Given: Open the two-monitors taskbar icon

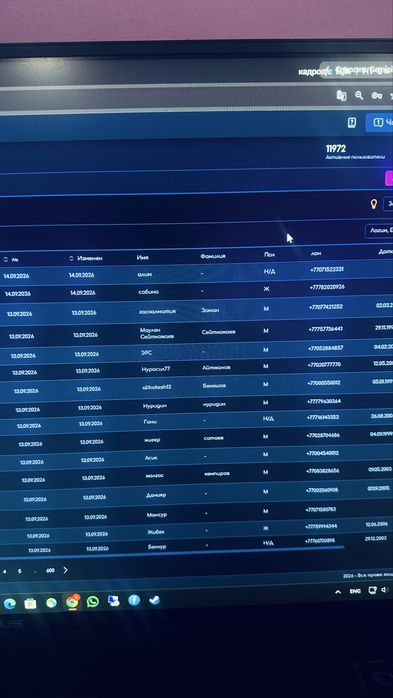Looking at the screenshot, I should click(113, 601).
